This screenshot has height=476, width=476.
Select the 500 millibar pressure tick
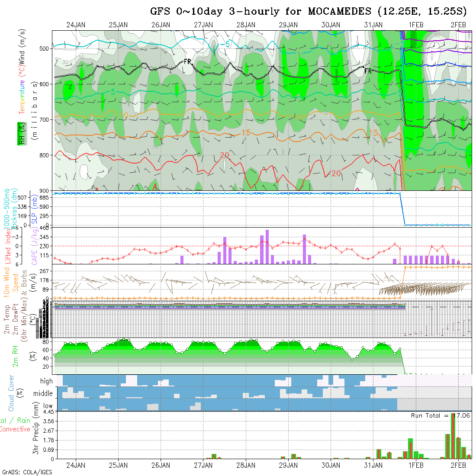pos(44,48)
